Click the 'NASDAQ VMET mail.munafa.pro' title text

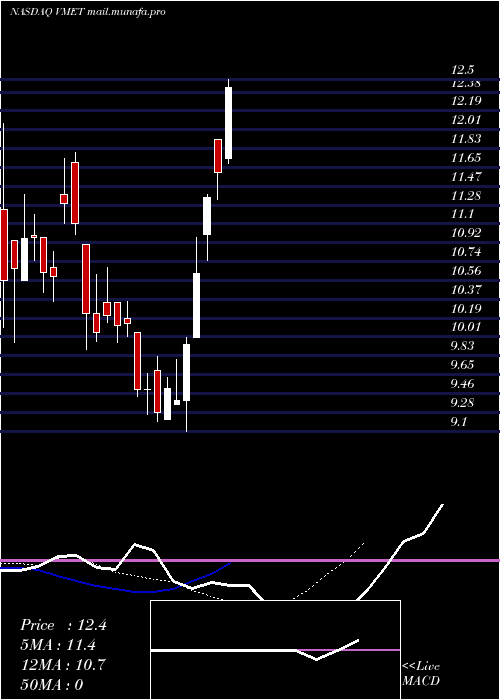pyautogui.click(x=88, y=12)
